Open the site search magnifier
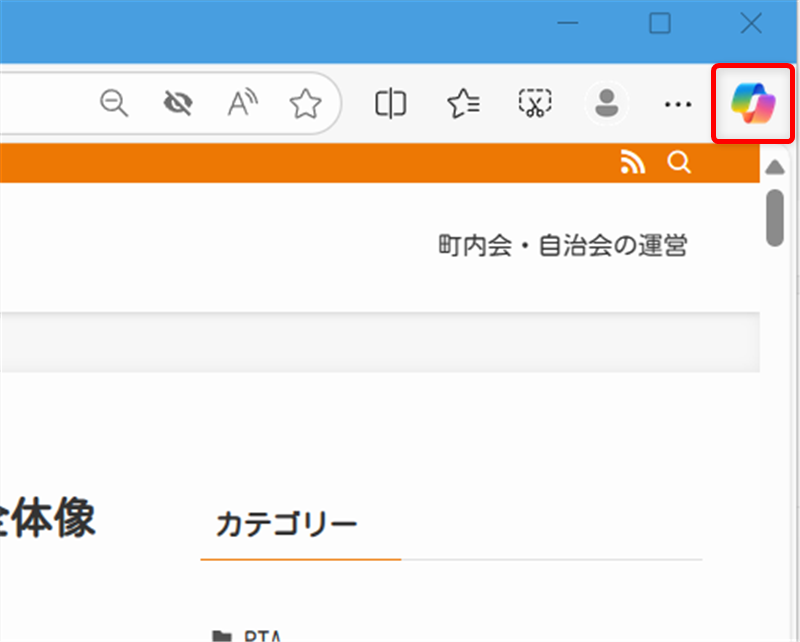The width and height of the screenshot is (800, 642). click(679, 162)
